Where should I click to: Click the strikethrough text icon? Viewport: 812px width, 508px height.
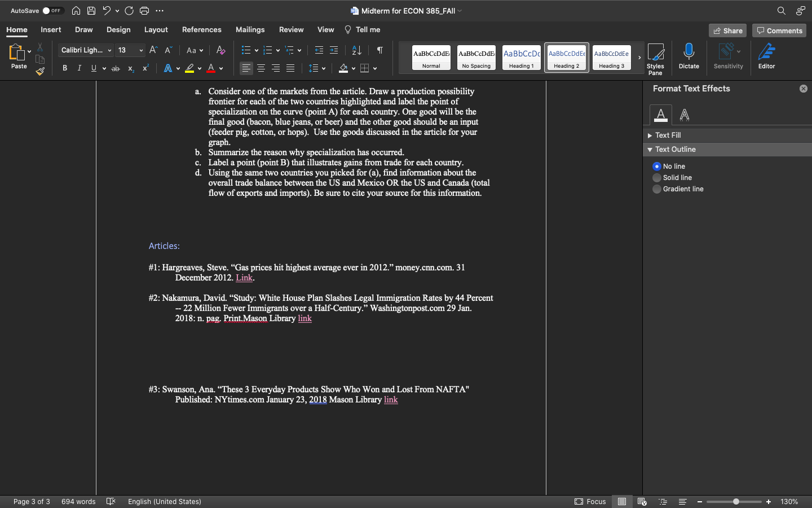click(116, 68)
